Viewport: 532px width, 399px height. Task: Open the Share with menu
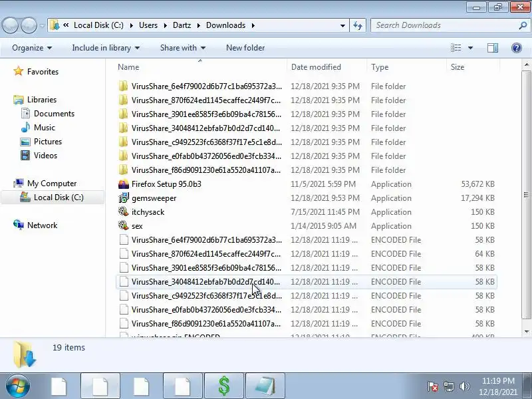[182, 48]
